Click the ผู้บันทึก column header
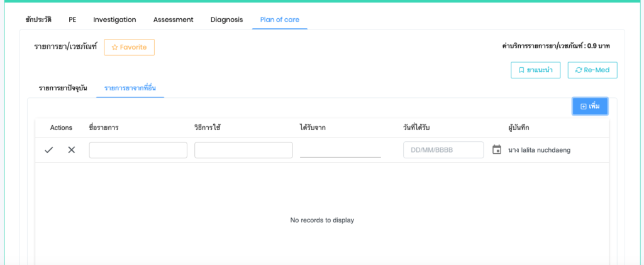Screen dimensions: 644x265 (x=519, y=127)
